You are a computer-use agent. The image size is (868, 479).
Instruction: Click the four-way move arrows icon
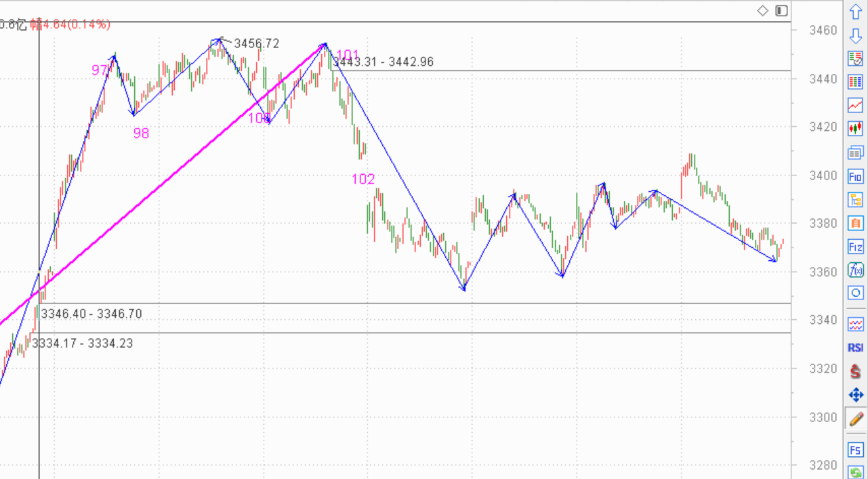855,395
